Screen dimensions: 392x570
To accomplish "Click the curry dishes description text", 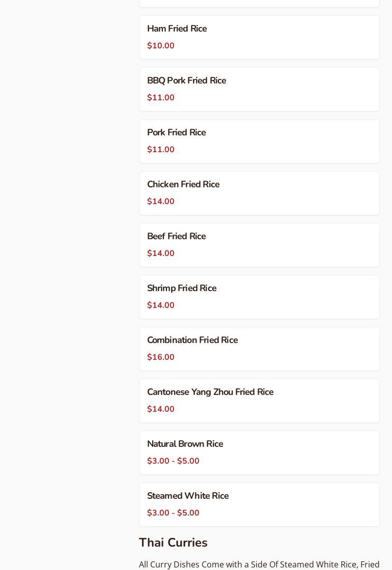I will coord(259,564).
